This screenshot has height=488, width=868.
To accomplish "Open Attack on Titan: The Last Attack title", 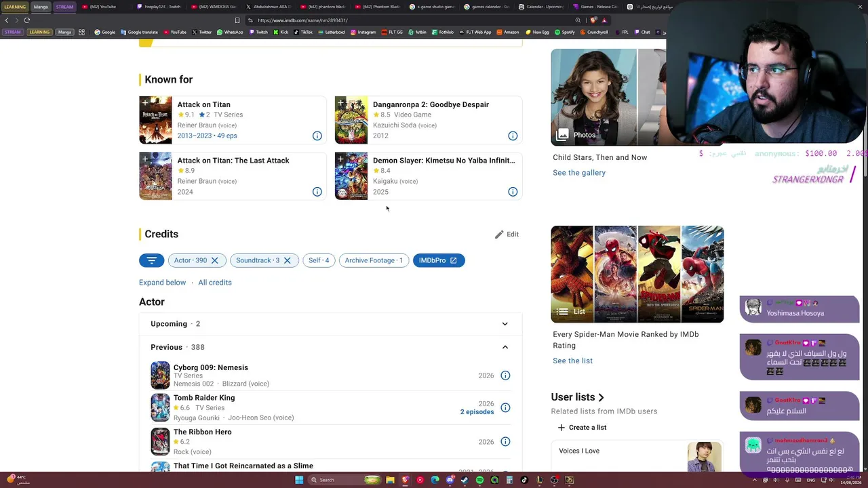I will (233, 161).
